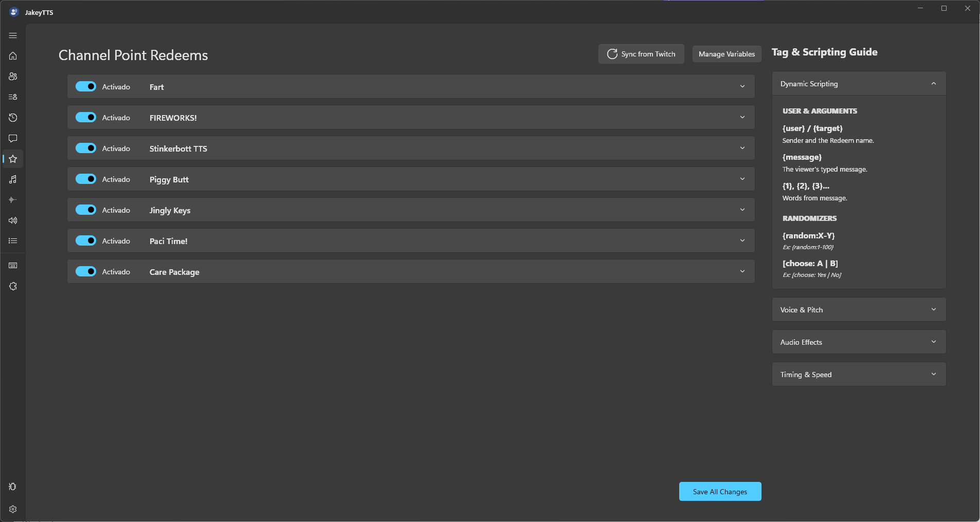Open the users (people) sidebar icon
The width and height of the screenshot is (980, 522).
pos(13,77)
